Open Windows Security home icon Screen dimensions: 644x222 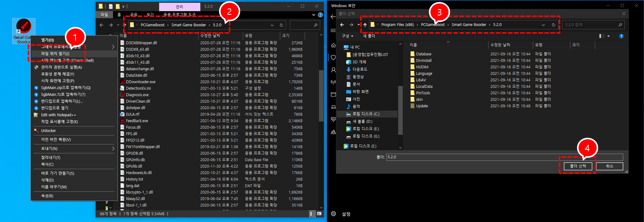pyautogui.click(x=333, y=45)
